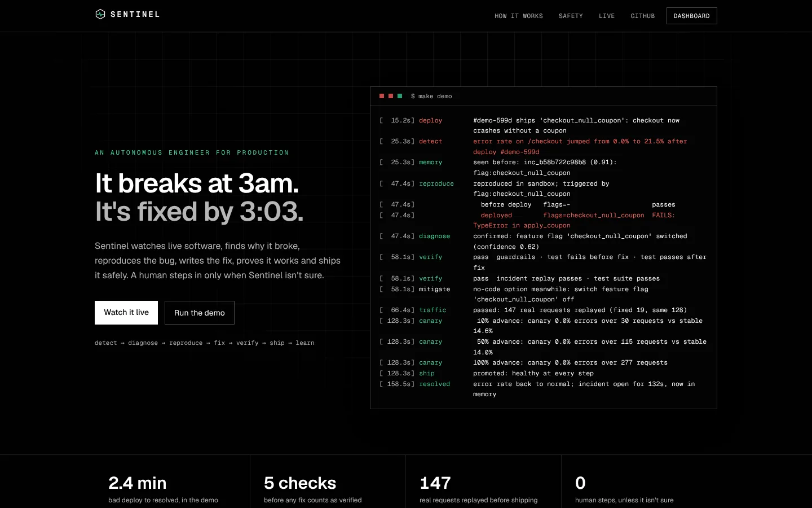812x508 pixels.
Task: Click the 'resolved' log stage label
Action: tap(435, 384)
